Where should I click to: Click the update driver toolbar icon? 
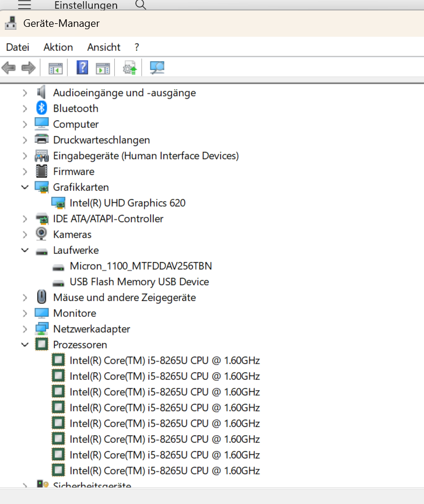130,68
